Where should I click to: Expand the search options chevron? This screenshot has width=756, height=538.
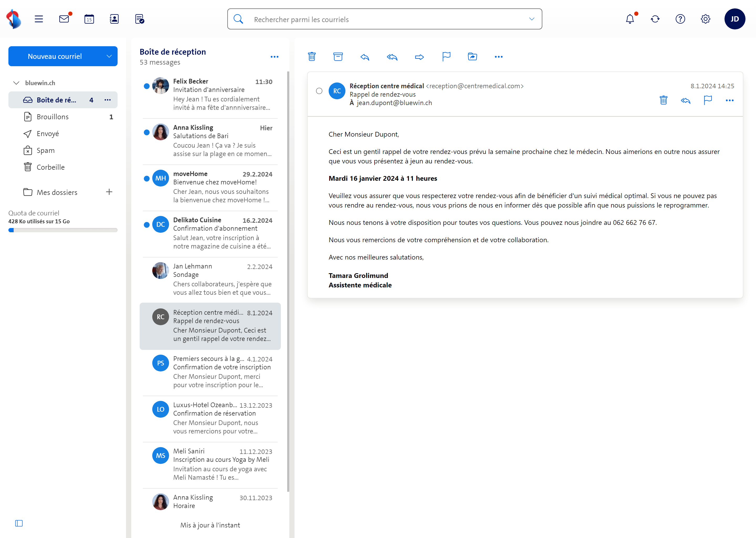532,19
